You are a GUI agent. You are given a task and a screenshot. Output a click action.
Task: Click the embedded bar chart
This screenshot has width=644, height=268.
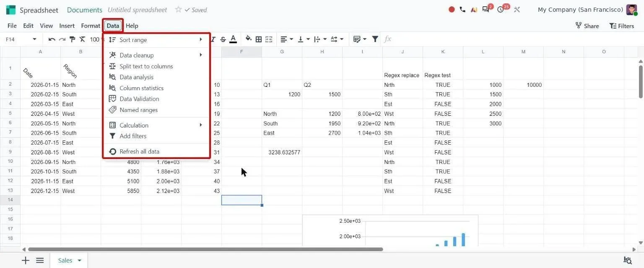pos(390,230)
